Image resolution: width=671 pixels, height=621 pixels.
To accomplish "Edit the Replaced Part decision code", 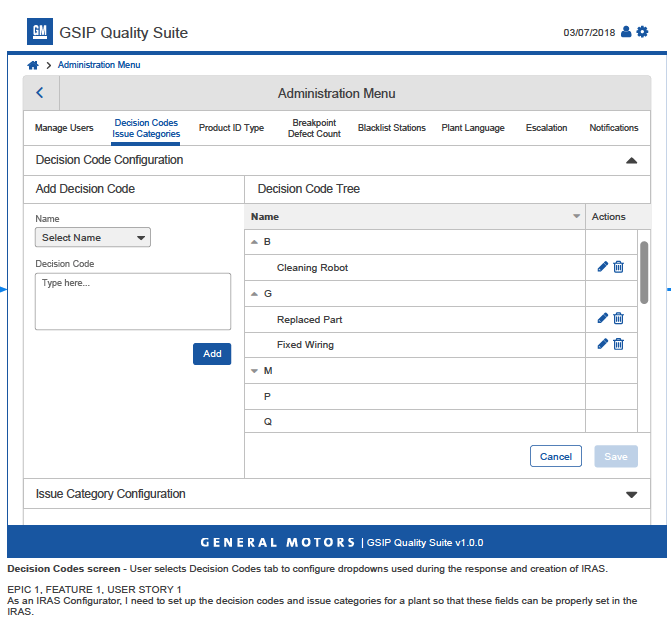I will 603,318.
